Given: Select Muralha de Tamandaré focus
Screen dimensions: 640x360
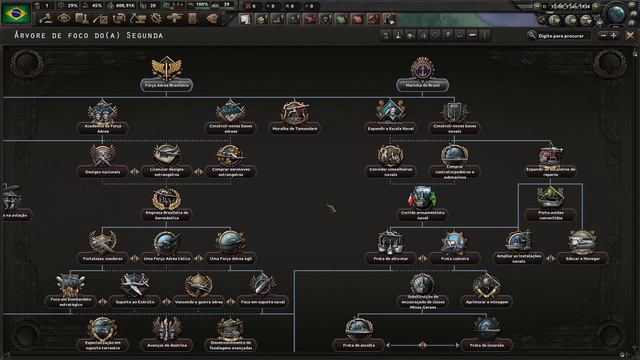Looking at the screenshot, I should click(x=295, y=117).
